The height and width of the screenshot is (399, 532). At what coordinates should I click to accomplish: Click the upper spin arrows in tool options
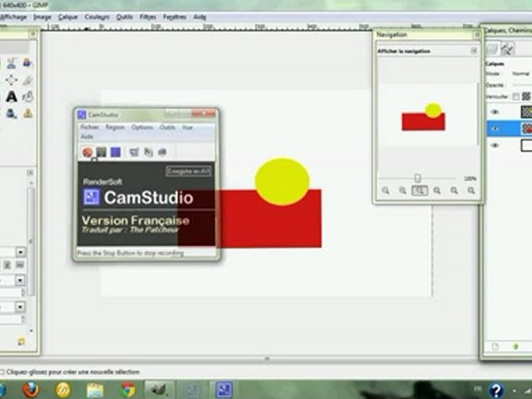[23, 293]
